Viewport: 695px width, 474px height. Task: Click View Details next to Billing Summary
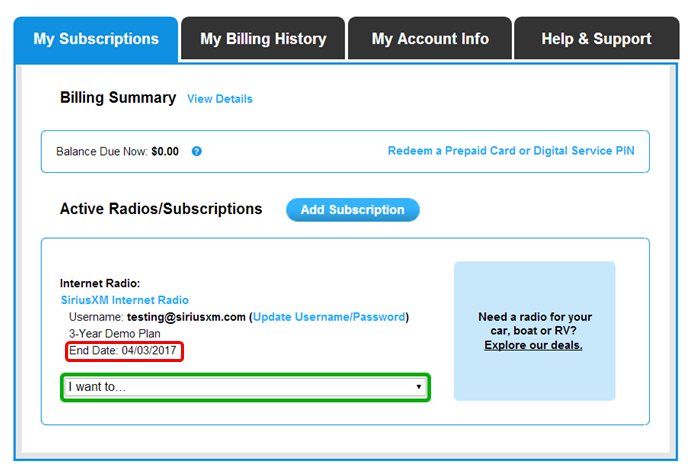coord(220,99)
